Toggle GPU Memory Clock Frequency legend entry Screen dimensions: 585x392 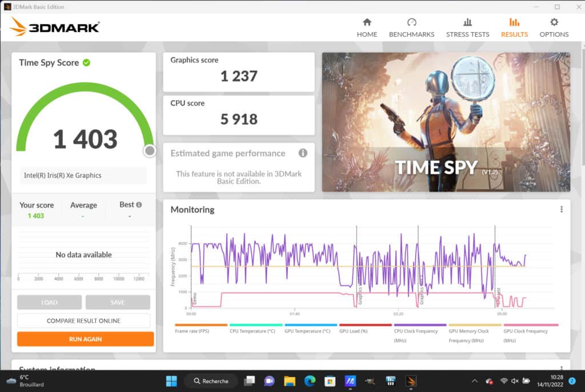[475, 333]
